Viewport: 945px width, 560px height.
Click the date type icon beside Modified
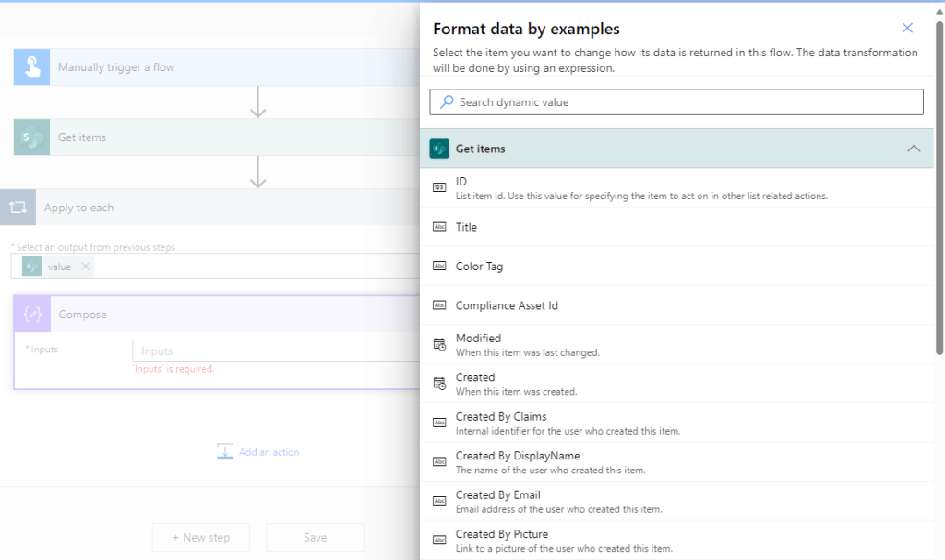[439, 344]
